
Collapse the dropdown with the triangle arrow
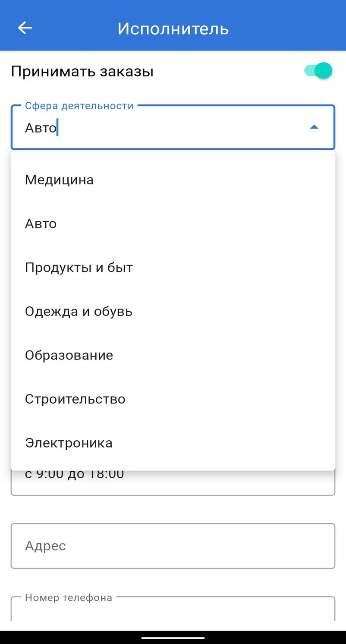[314, 127]
